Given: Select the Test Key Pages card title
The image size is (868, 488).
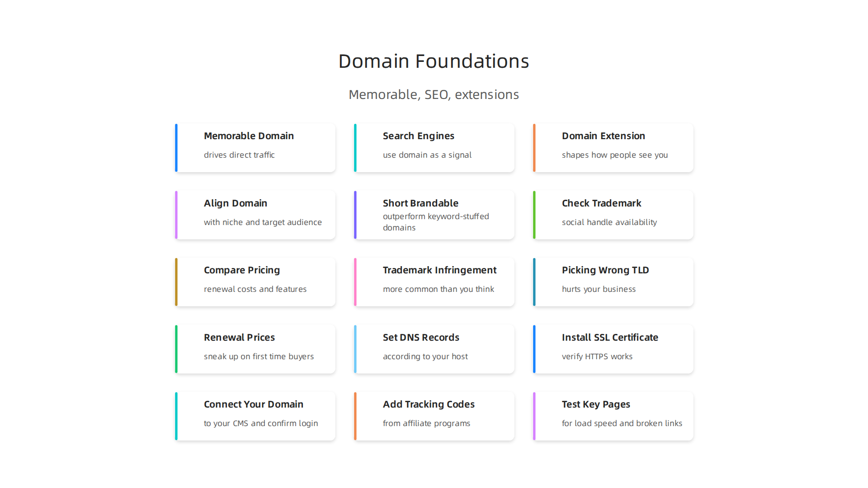Looking at the screenshot, I should coord(596,404).
